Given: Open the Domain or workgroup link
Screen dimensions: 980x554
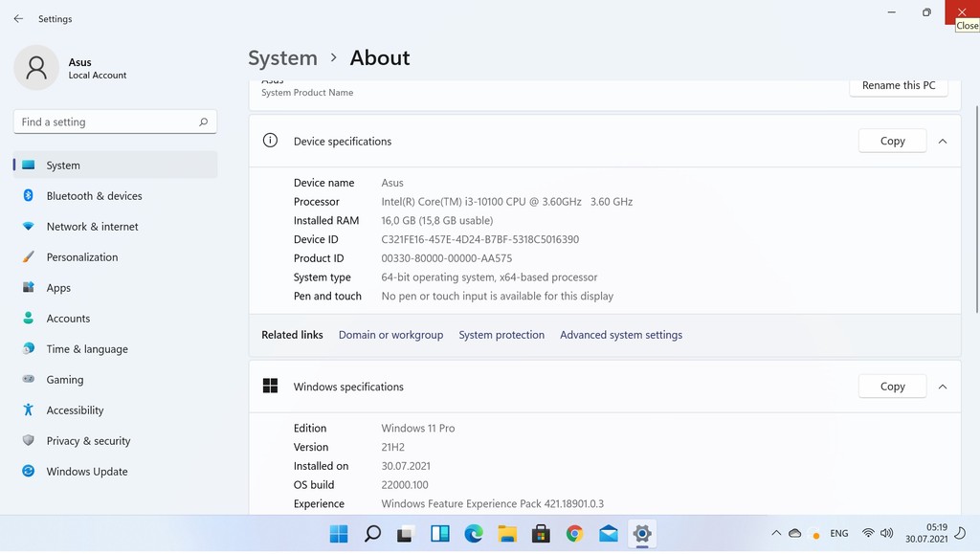Looking at the screenshot, I should pyautogui.click(x=390, y=335).
